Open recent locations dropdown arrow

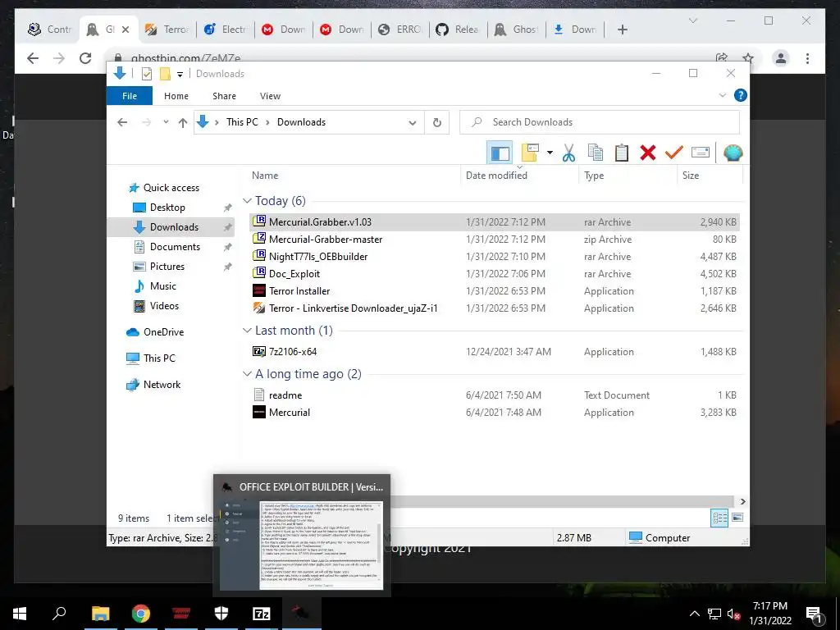pyautogui.click(x=166, y=122)
